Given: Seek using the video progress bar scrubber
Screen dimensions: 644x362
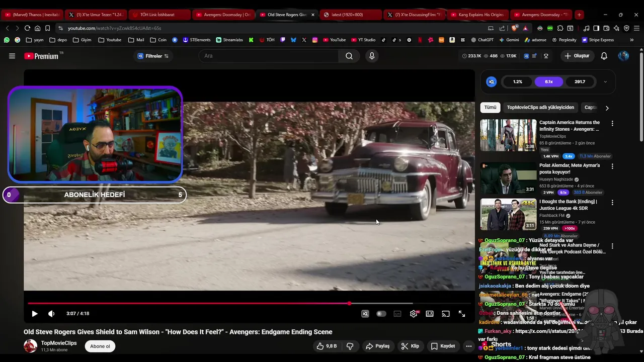Looking at the screenshot, I should tap(349, 303).
